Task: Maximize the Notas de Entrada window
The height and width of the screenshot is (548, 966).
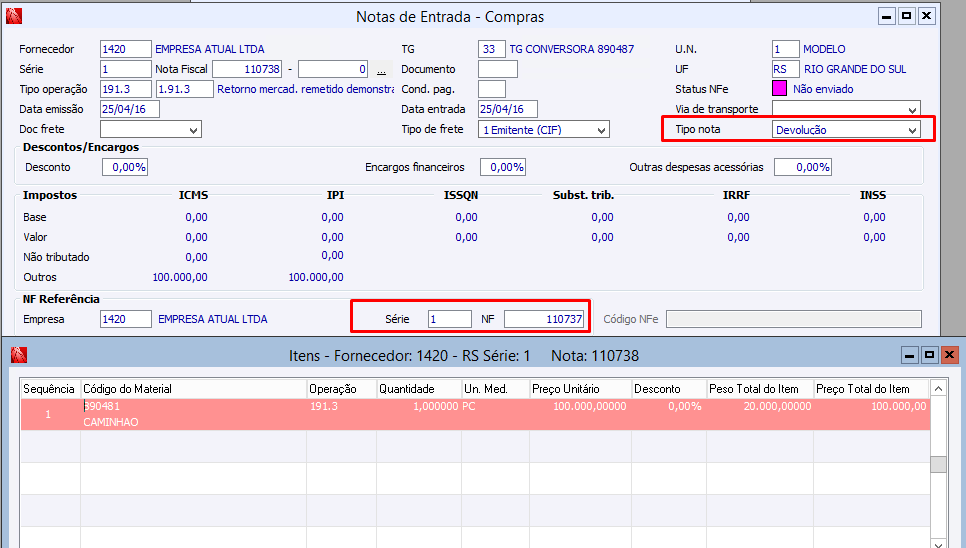Action: 906,16
